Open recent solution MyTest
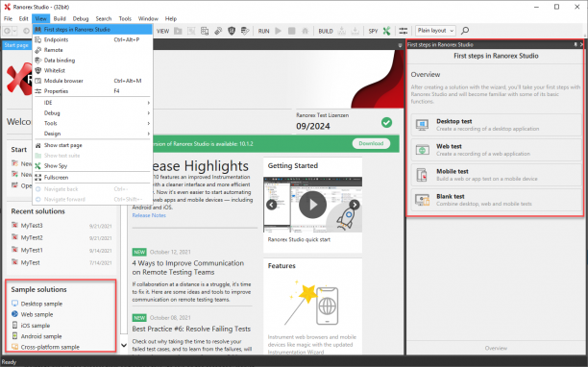 (30, 263)
